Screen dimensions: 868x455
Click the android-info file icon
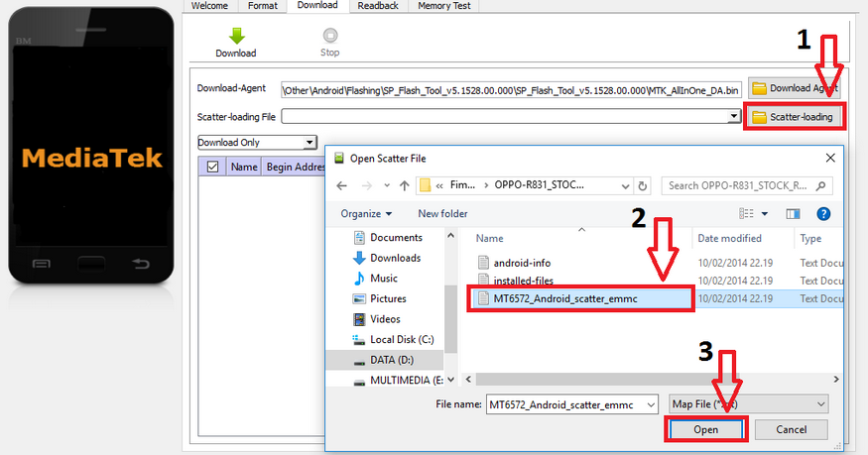coord(483,263)
